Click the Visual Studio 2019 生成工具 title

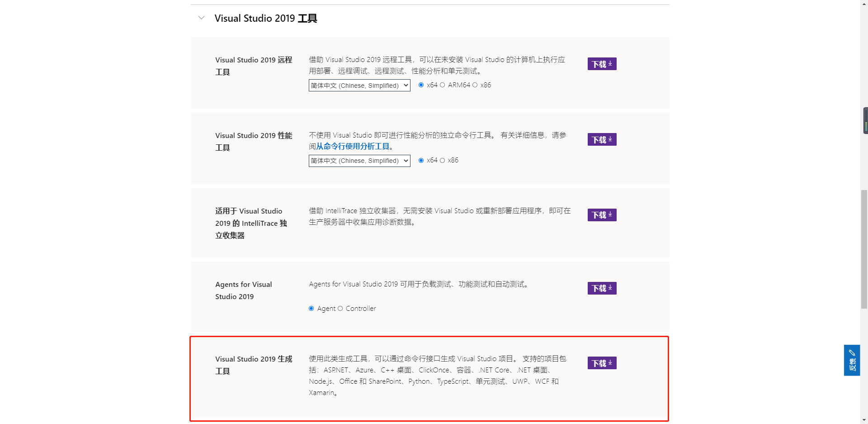254,365
